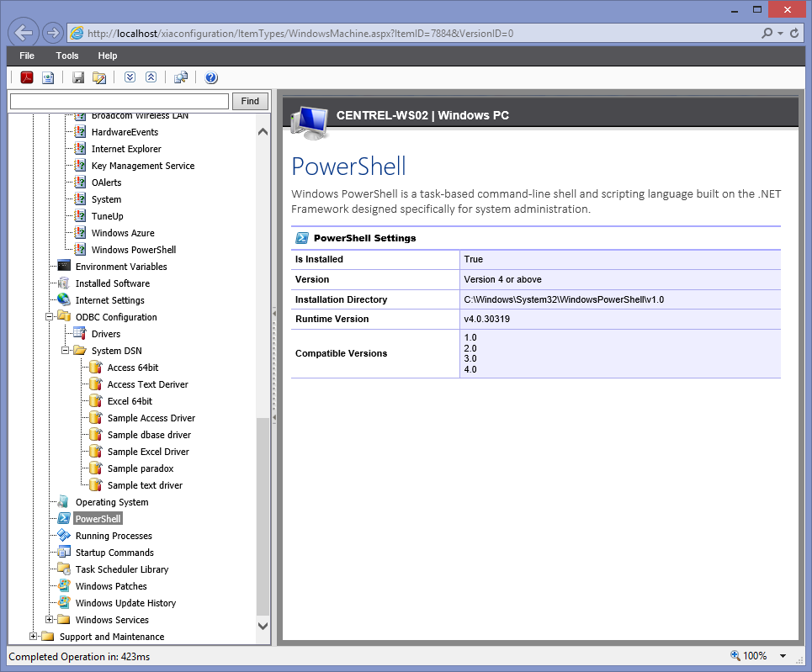Screen dimensions: 812x672
Task: Expand the Windows Services tree node
Action: tap(50, 620)
